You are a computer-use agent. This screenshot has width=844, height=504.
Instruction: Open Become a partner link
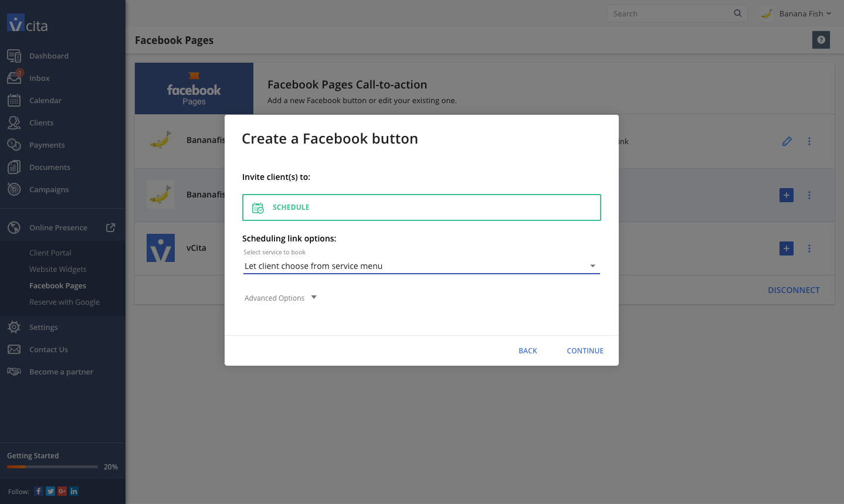(61, 372)
